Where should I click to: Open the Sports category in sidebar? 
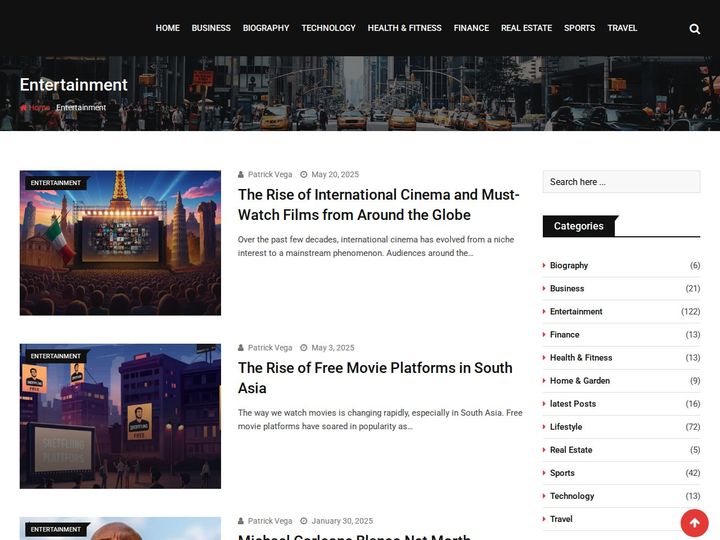point(562,473)
